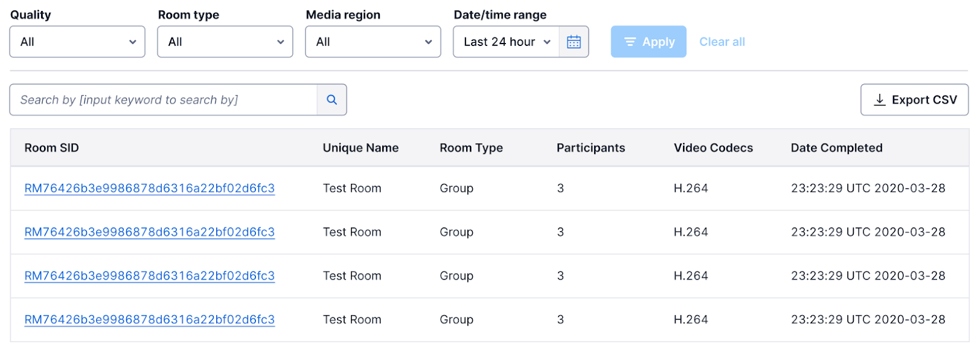Open the Quality dropdown
The height and width of the screenshot is (352, 980).
pos(77,42)
